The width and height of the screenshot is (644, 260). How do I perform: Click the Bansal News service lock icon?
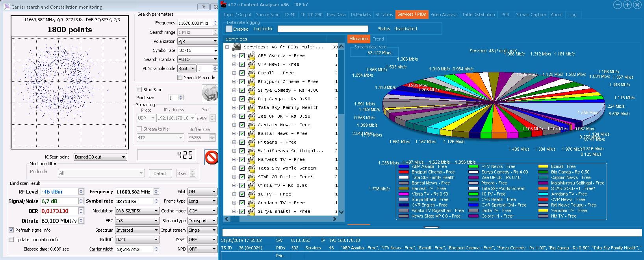pyautogui.click(x=251, y=134)
